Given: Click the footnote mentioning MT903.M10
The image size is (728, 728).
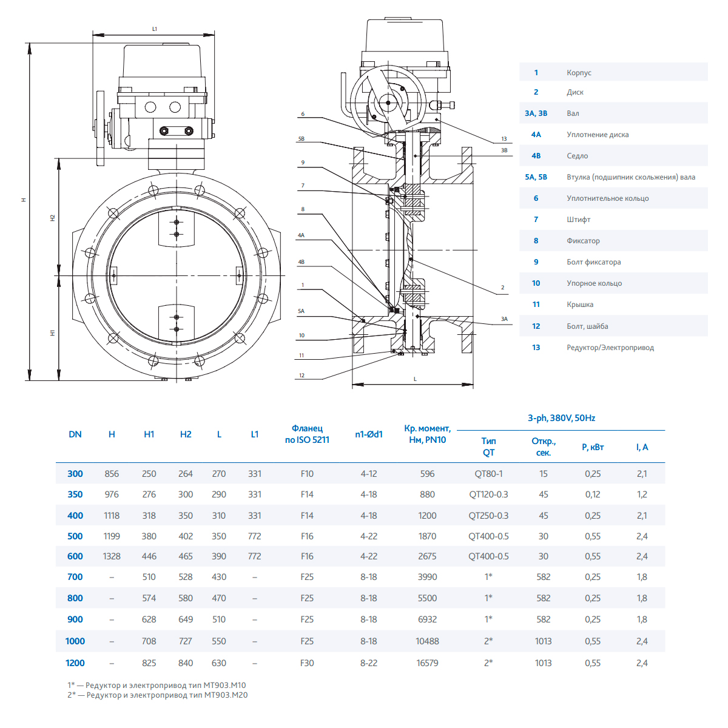Looking at the screenshot, I should (x=157, y=685).
